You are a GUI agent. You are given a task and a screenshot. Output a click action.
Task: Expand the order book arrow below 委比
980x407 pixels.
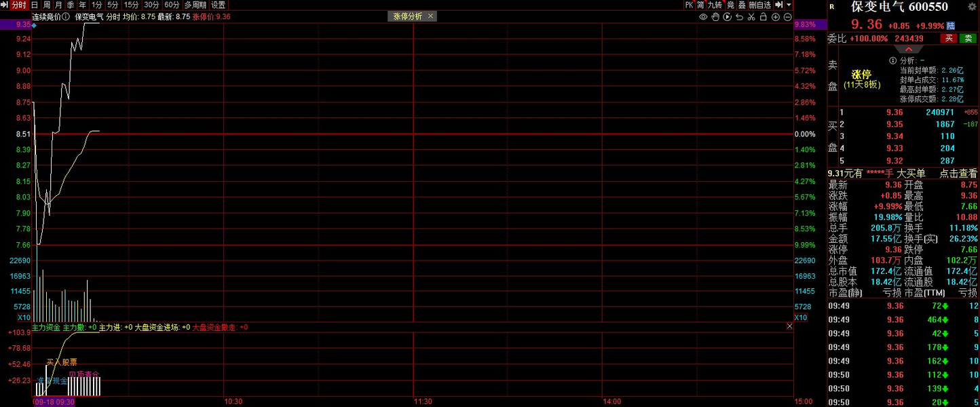(x=908, y=50)
